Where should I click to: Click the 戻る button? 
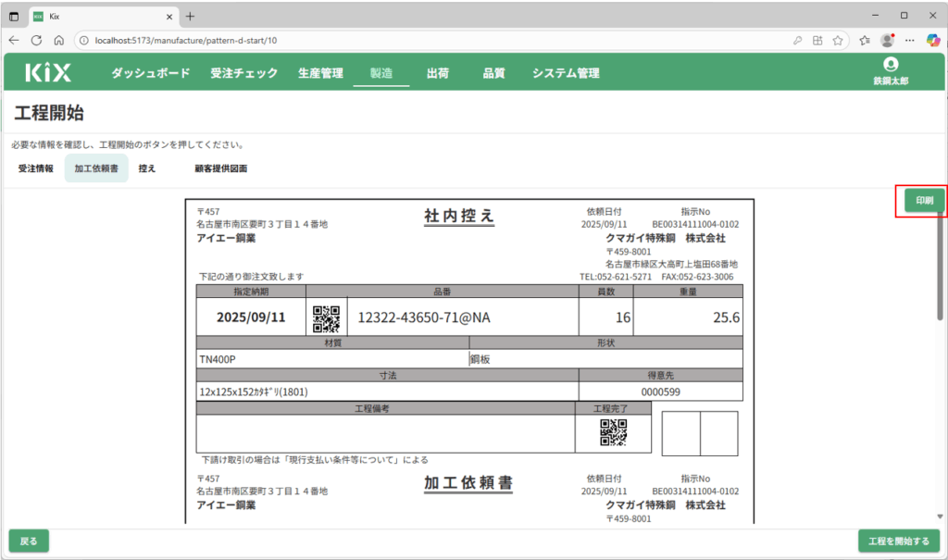(x=29, y=541)
